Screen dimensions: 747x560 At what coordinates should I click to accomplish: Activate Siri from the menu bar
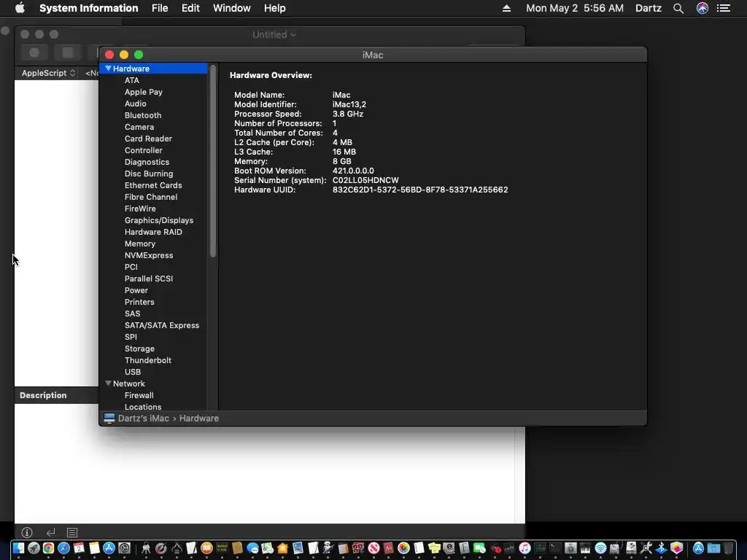point(703,8)
